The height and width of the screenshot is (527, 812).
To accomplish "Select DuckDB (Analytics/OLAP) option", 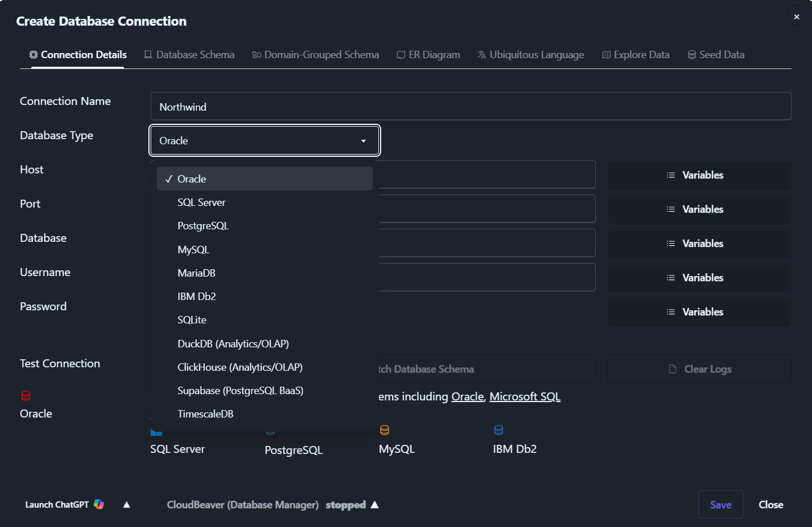I will tap(265, 344).
